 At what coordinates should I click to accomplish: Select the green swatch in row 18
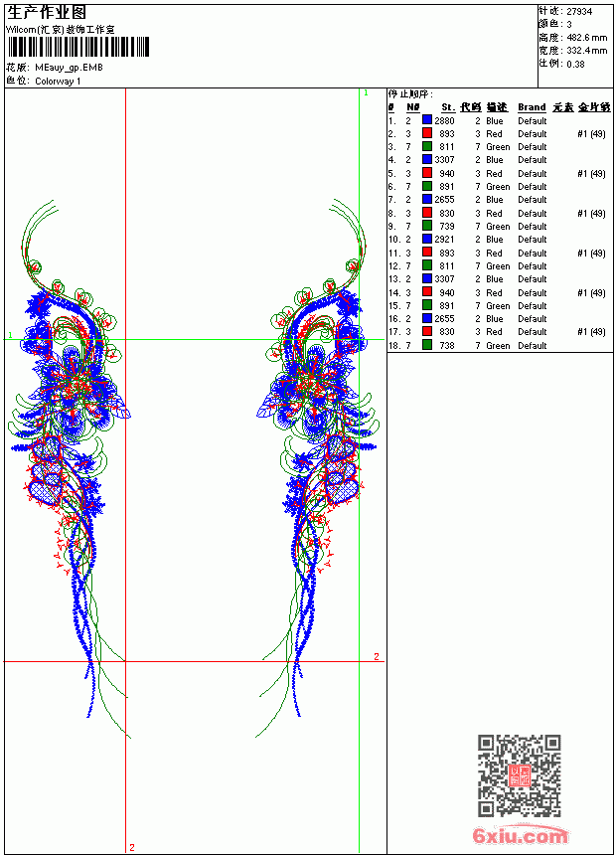[427, 345]
